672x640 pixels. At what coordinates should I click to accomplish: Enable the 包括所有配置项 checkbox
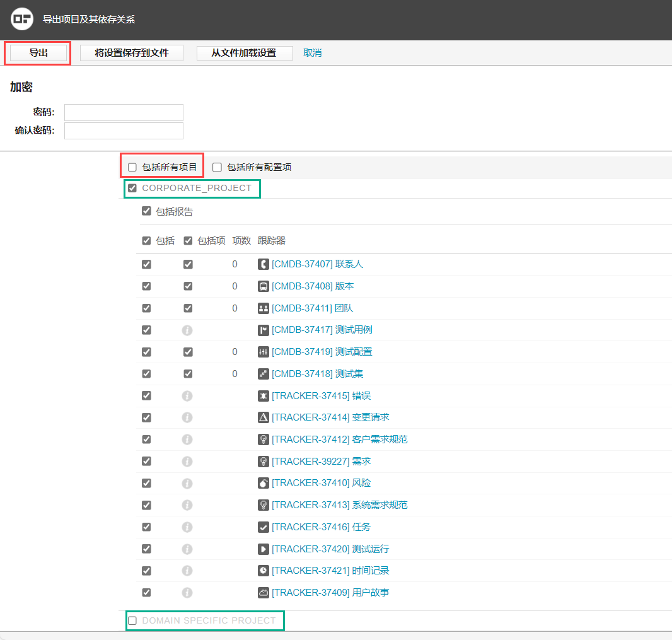coord(217,167)
